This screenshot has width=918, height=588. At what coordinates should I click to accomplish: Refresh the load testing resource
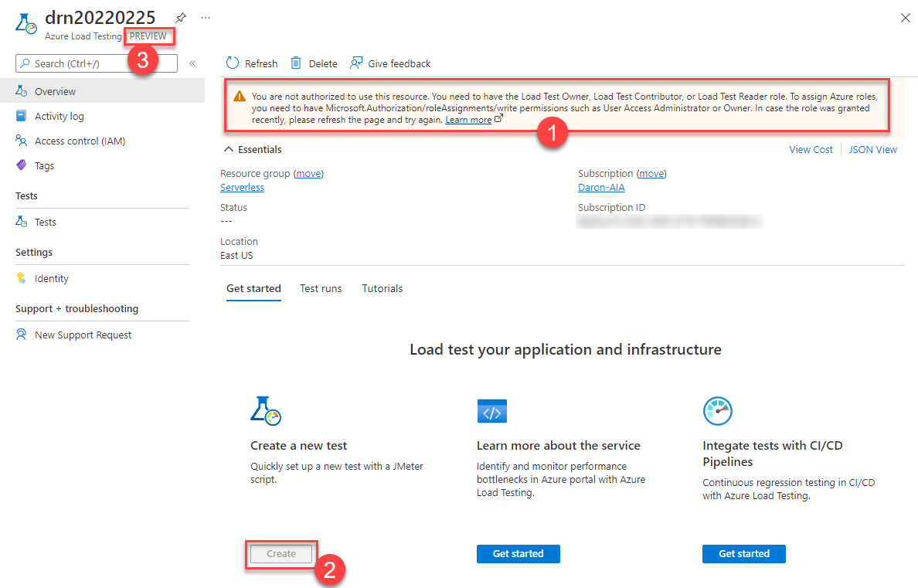pyautogui.click(x=250, y=63)
